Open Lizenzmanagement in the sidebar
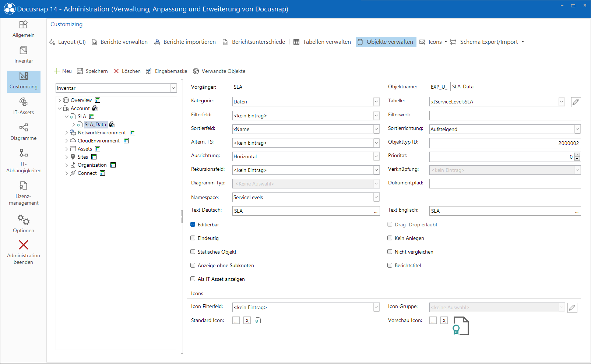This screenshot has width=591, height=364. point(24,193)
